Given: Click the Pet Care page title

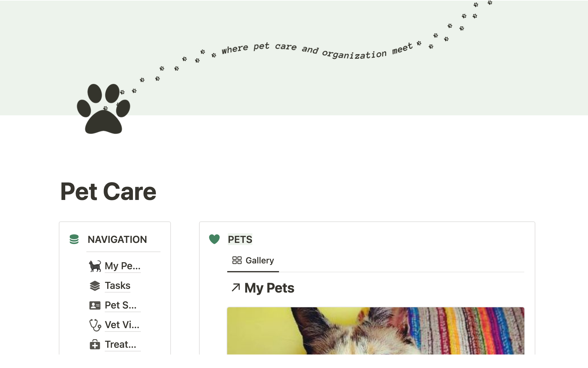Looking at the screenshot, I should coord(108,192).
